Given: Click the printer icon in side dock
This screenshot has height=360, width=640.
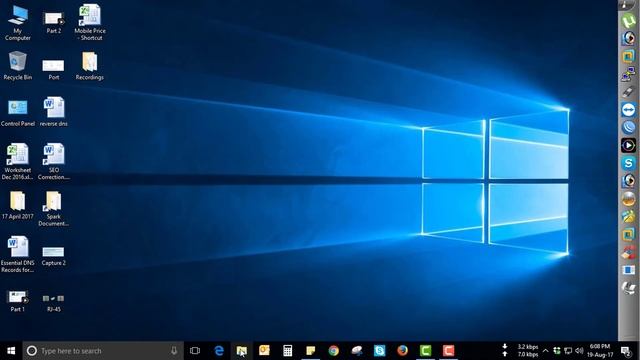Looking at the screenshot, I should tap(629, 288).
